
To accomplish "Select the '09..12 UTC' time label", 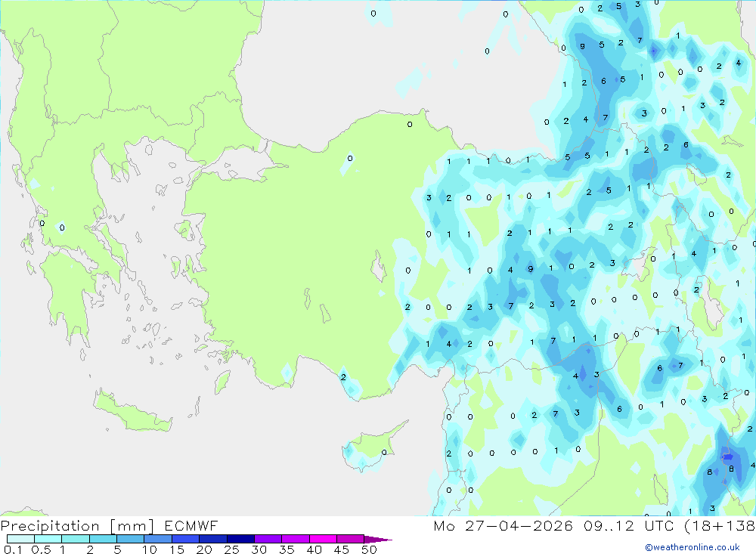I will tap(628, 525).
